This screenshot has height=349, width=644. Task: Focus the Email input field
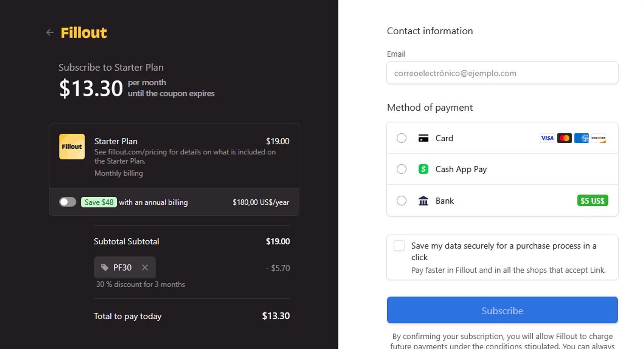(502, 73)
